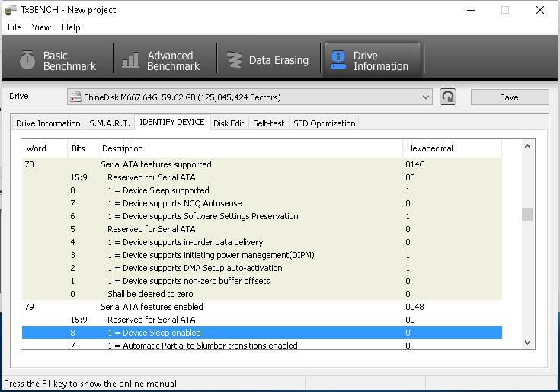Screen dimensions: 560x392
Task: Expand the Drive selection dropdown
Action: (426, 97)
